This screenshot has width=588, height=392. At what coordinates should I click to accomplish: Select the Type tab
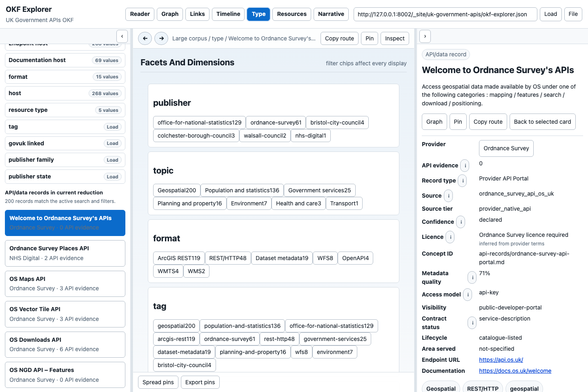coord(258,14)
